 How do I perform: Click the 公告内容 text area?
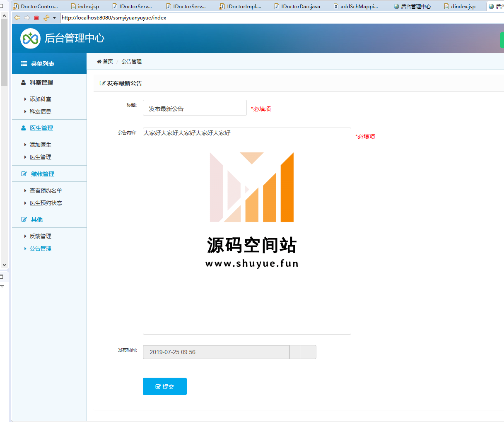[247, 231]
